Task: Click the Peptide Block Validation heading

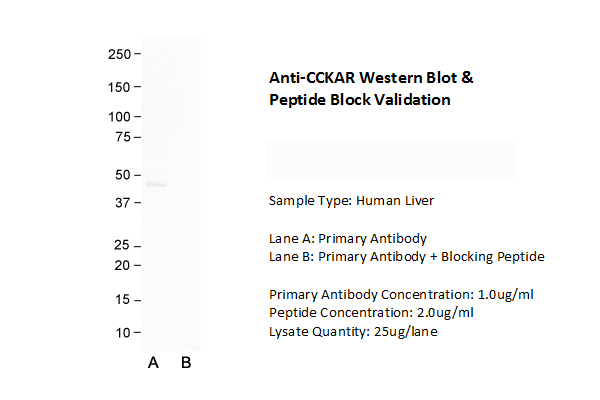Action: 359,100
